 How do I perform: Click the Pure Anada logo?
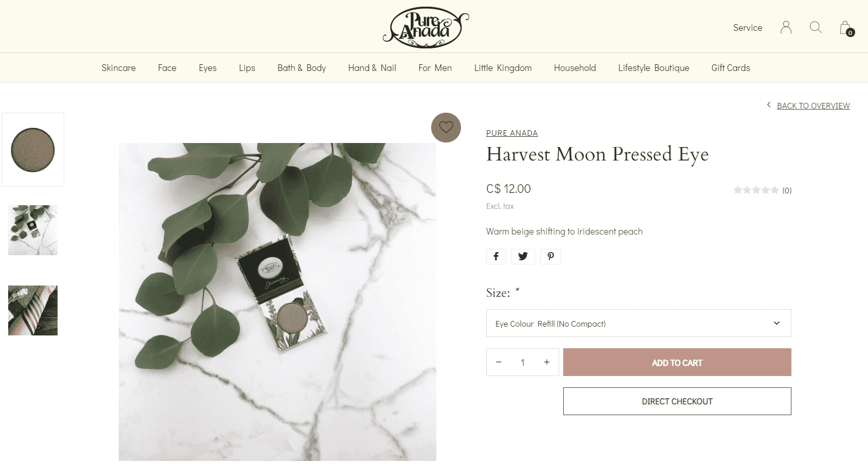point(426,27)
